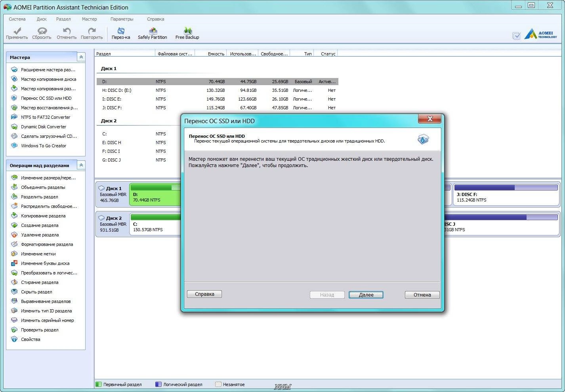Select J: DISC F: row in list

[x=217, y=108]
